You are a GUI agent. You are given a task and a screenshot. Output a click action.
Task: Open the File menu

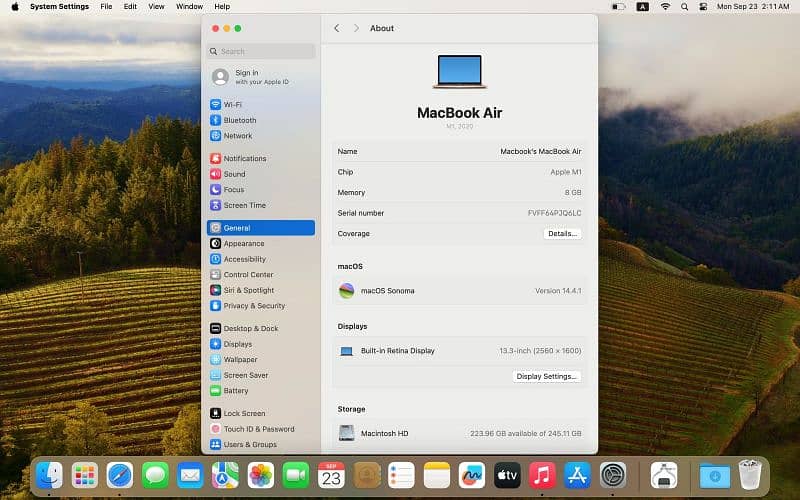(106, 6)
